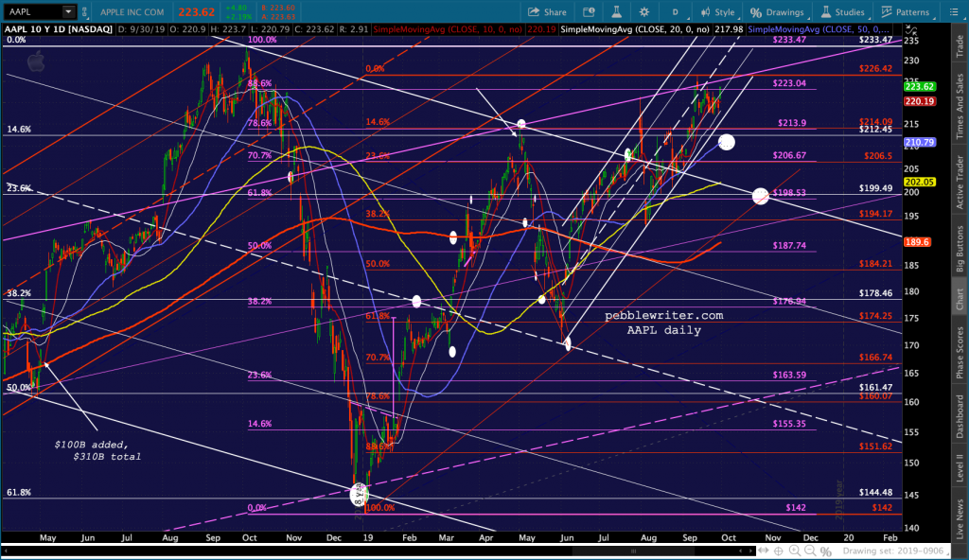Click the flask Edit Studies icon
969x560 pixels.
point(616,11)
